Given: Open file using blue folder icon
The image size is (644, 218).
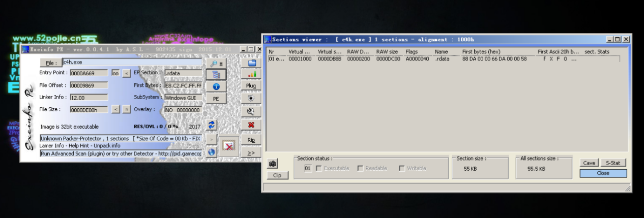Looking at the screenshot, I should pos(251,64).
